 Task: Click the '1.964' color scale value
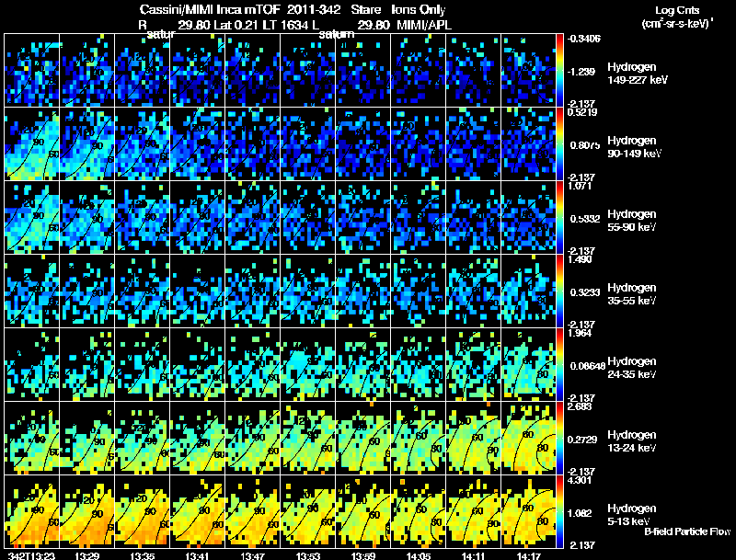click(580, 334)
